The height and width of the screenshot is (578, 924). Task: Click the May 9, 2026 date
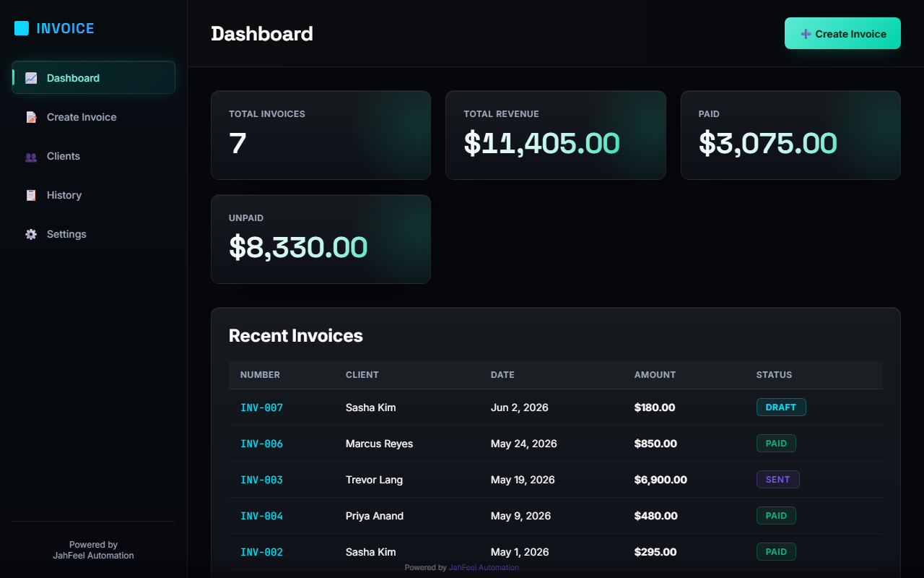[x=520, y=516]
